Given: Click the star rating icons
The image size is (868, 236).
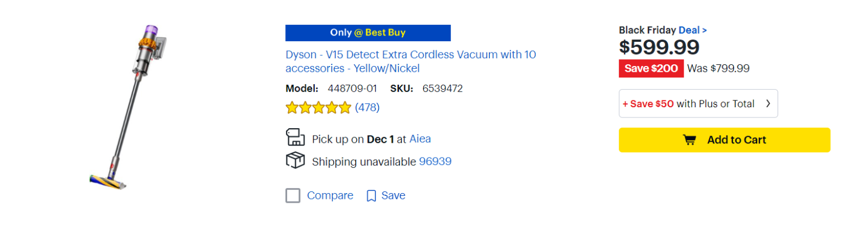Looking at the screenshot, I should (x=318, y=107).
